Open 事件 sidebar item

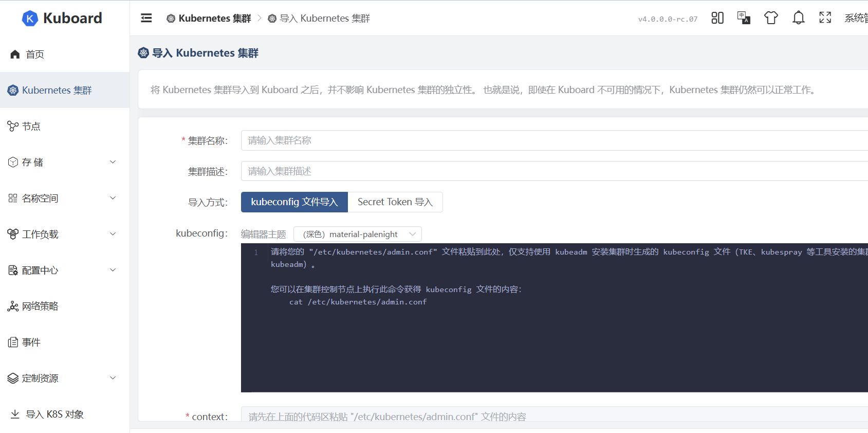pyautogui.click(x=65, y=342)
